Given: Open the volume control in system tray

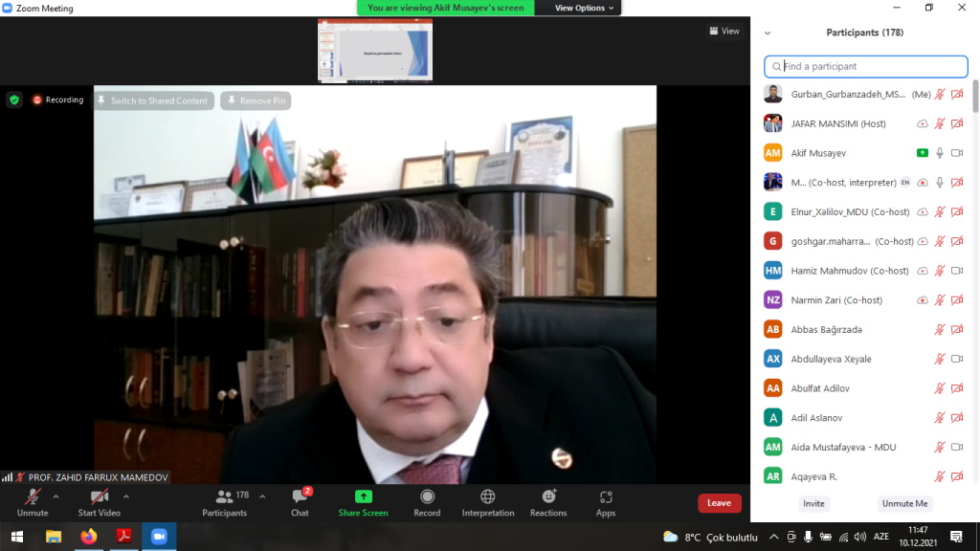Looking at the screenshot, I should [860, 537].
